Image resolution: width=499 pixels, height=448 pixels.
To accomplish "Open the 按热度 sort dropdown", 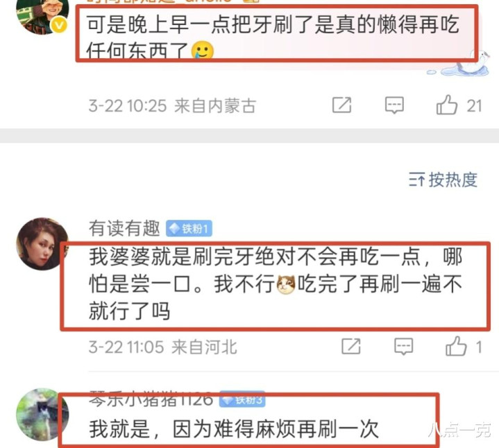I will 443,180.
